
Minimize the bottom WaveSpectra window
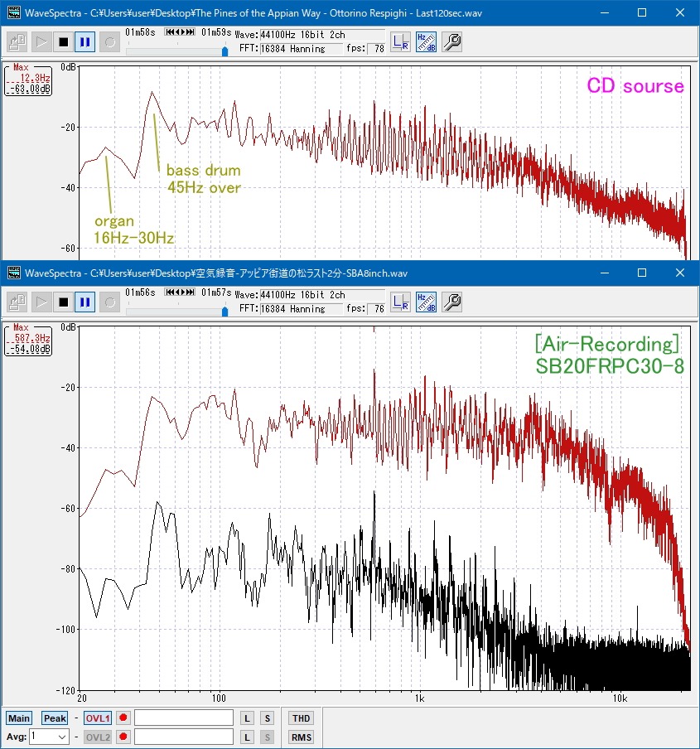point(605,273)
